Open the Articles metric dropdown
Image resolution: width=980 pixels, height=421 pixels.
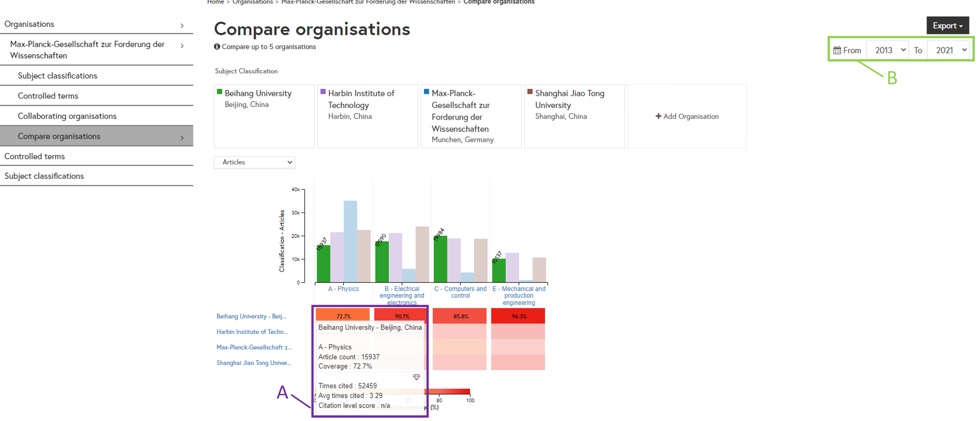(255, 162)
